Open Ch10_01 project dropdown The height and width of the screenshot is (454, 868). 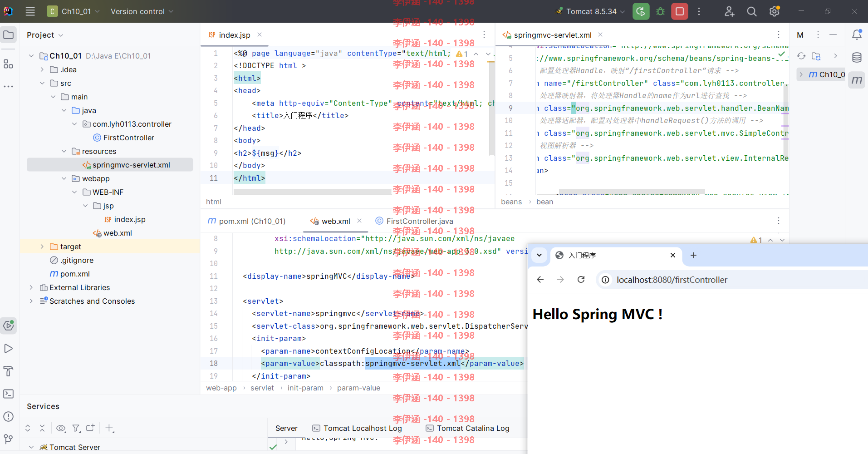pyautogui.click(x=74, y=11)
